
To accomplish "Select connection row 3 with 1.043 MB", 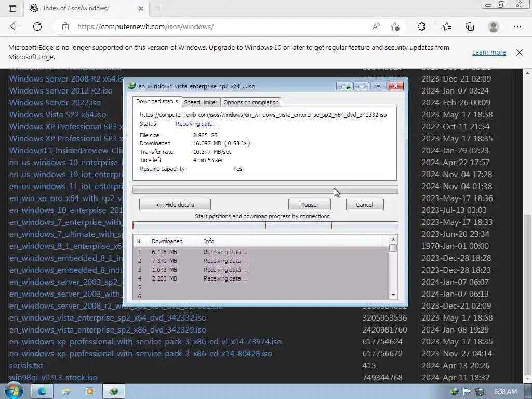I will pyautogui.click(x=261, y=270).
